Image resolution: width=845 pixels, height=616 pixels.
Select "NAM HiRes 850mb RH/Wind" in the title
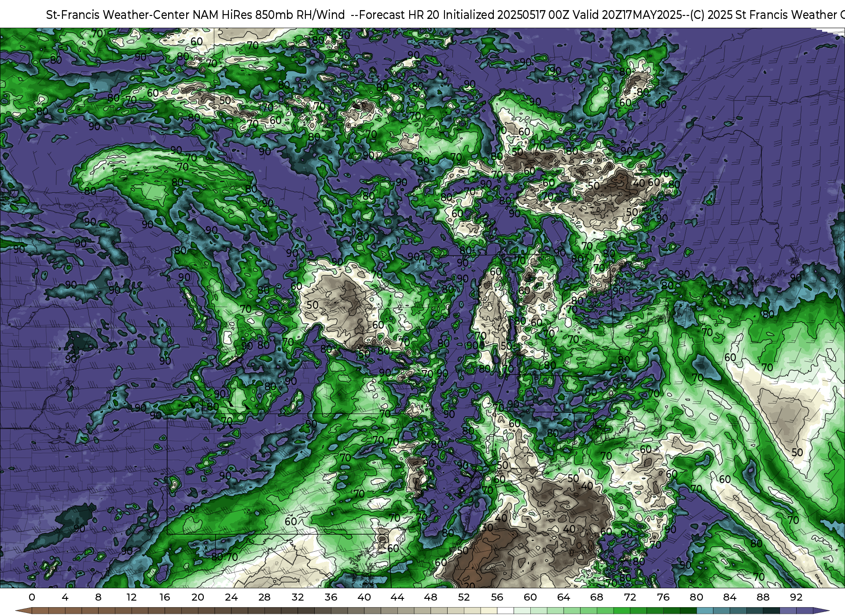pos(269,15)
